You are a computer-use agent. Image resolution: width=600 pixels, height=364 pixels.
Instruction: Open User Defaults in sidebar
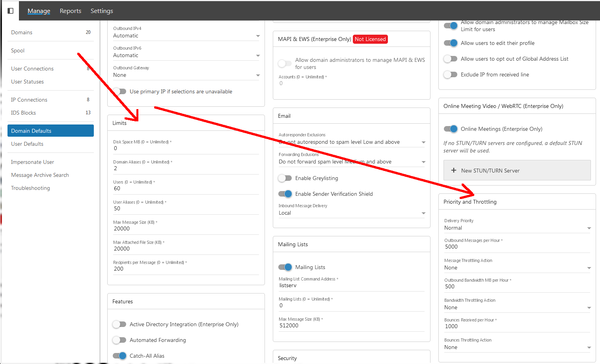click(x=27, y=144)
